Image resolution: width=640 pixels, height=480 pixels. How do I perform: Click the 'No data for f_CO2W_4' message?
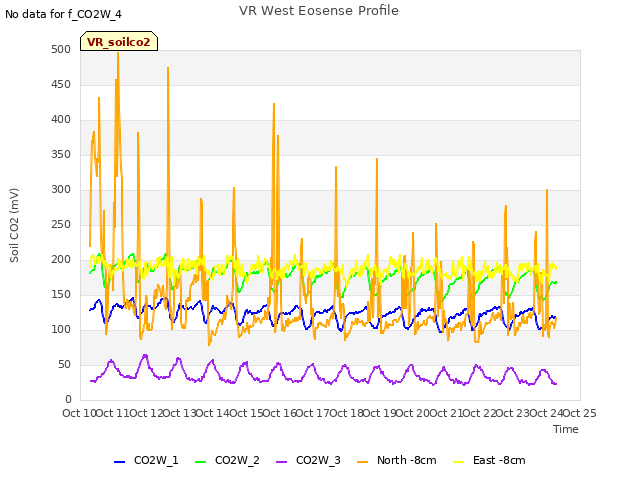(63, 14)
